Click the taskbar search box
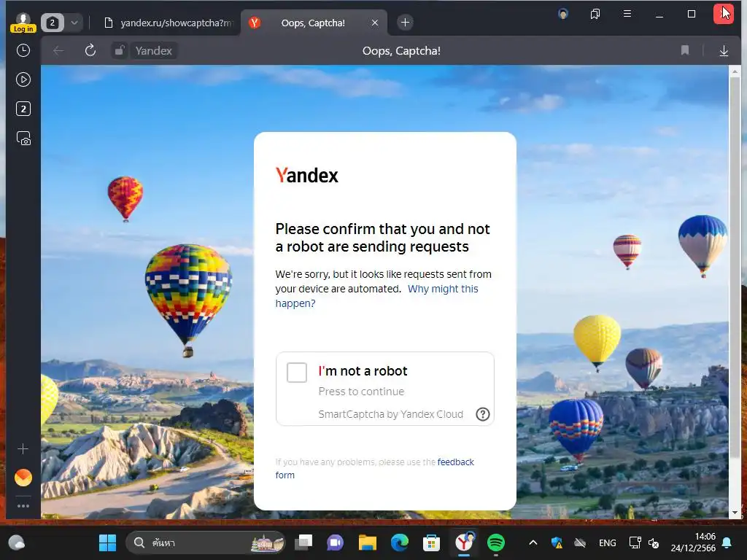This screenshot has width=747, height=560. [x=205, y=542]
